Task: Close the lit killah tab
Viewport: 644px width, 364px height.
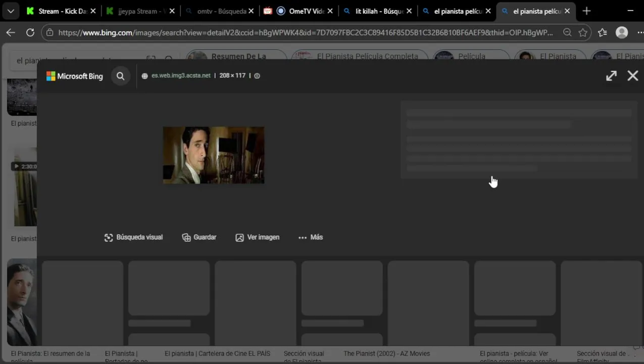Action: tap(409, 11)
